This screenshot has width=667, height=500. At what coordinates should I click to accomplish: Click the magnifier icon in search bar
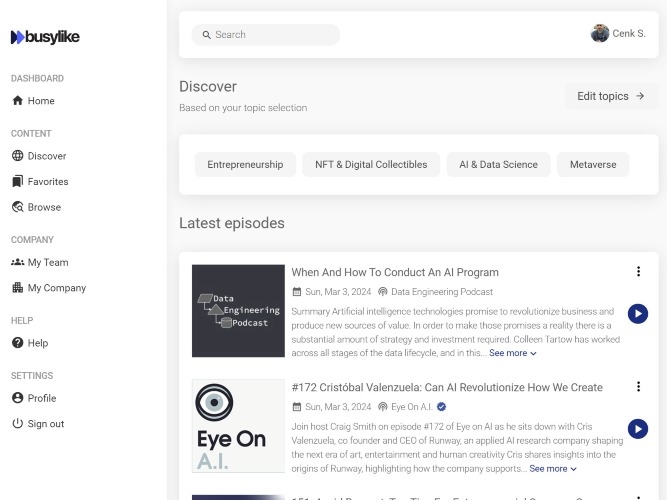206,35
